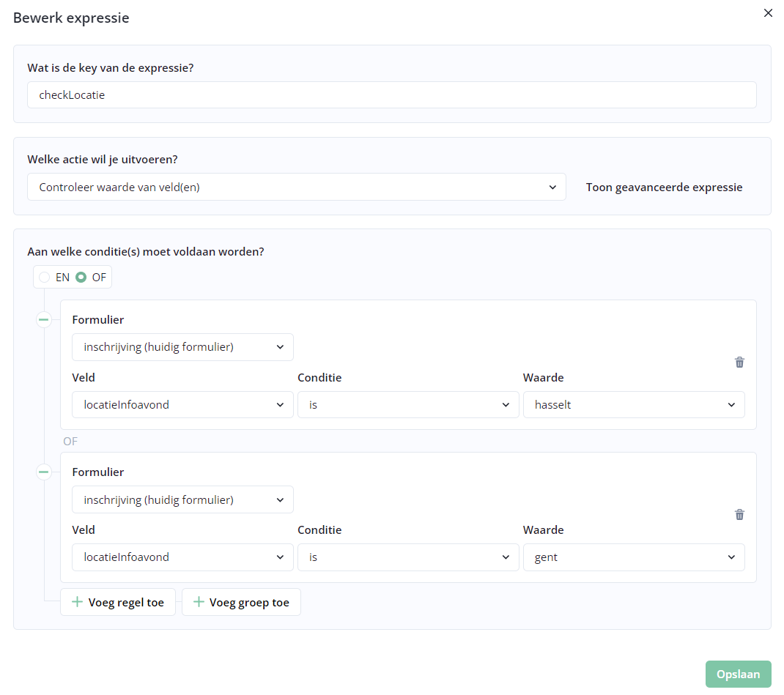This screenshot has height=695, width=784.
Task: Open the first rule's Formulier dropdown
Action: coord(182,347)
